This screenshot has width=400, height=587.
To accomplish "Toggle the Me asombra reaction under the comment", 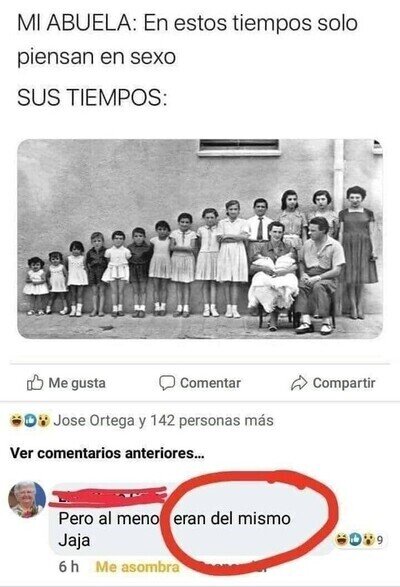I will click(137, 567).
